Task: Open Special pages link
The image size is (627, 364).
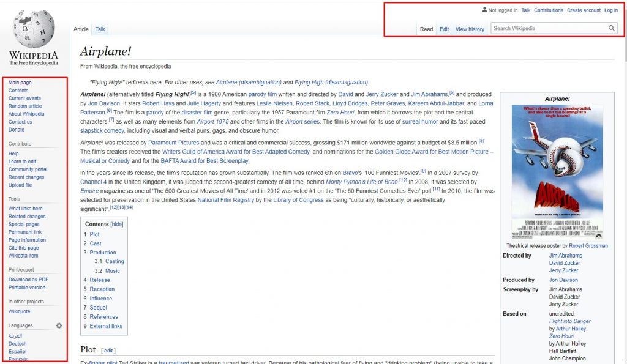Action: [24, 224]
